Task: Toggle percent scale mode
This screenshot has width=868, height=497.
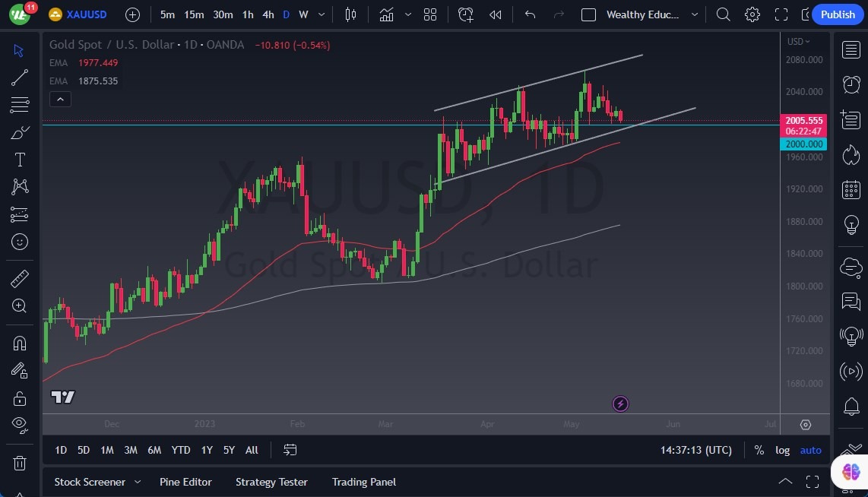Action: (759, 450)
